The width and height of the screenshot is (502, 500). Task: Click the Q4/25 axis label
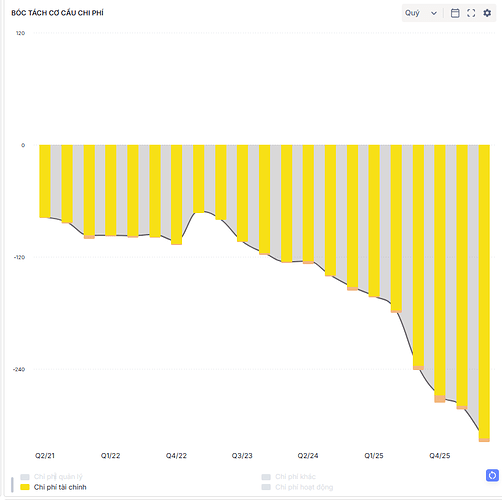coord(440,455)
